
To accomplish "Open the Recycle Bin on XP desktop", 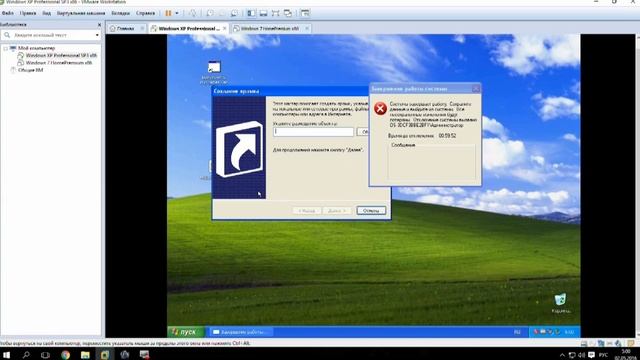I will (560, 299).
